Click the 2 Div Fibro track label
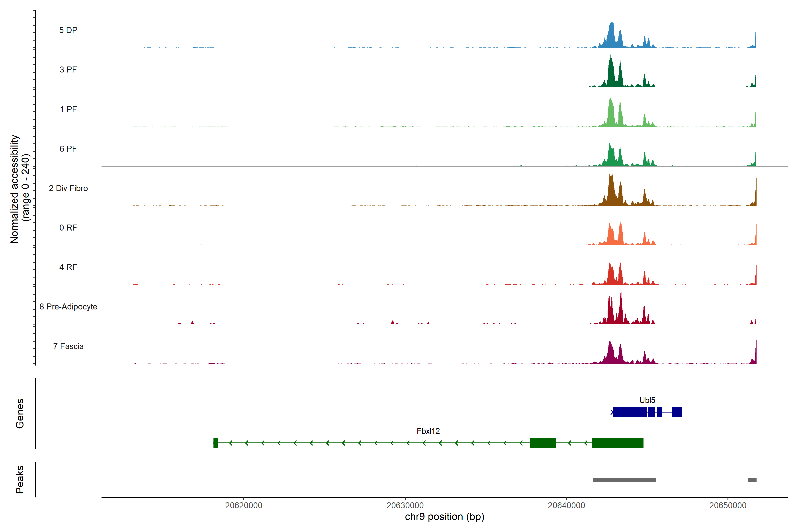 click(68, 188)
